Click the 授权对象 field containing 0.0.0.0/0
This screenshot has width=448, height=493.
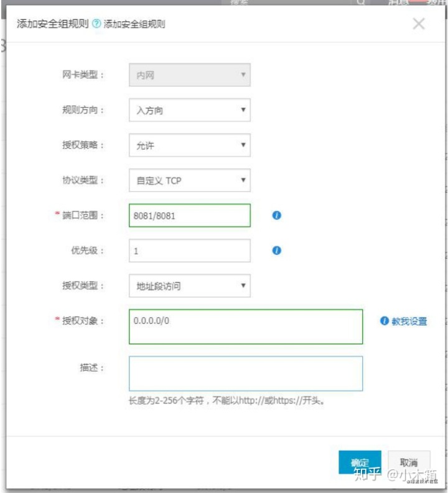click(246, 326)
